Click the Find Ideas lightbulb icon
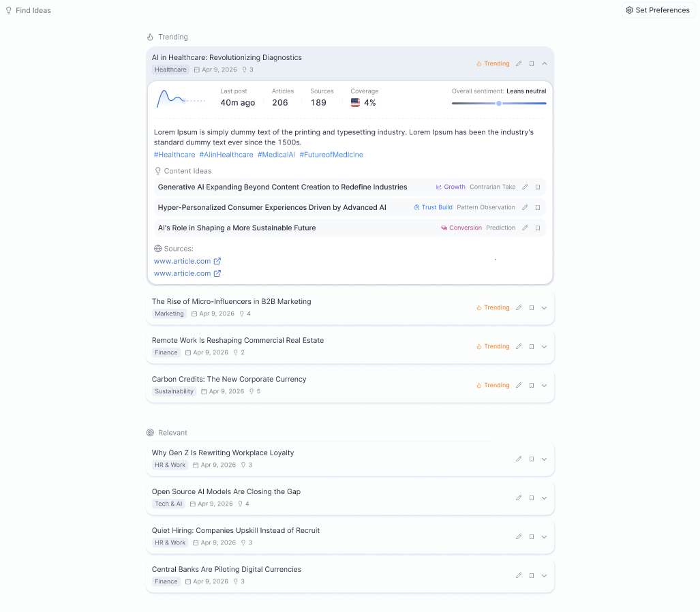The height and width of the screenshot is (612, 700). (8, 10)
